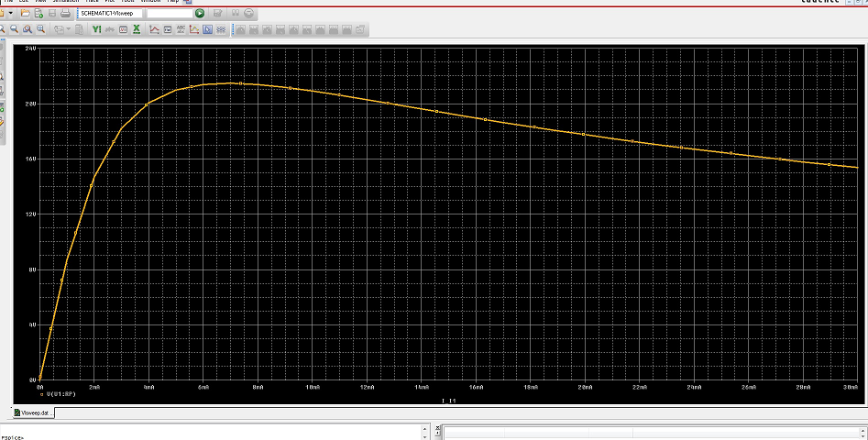
Task: Click the Append data file icon
Action: [38, 13]
